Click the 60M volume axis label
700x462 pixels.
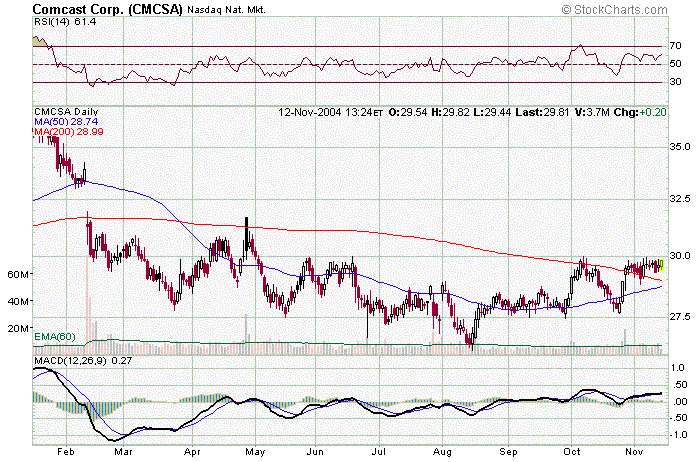(18, 275)
